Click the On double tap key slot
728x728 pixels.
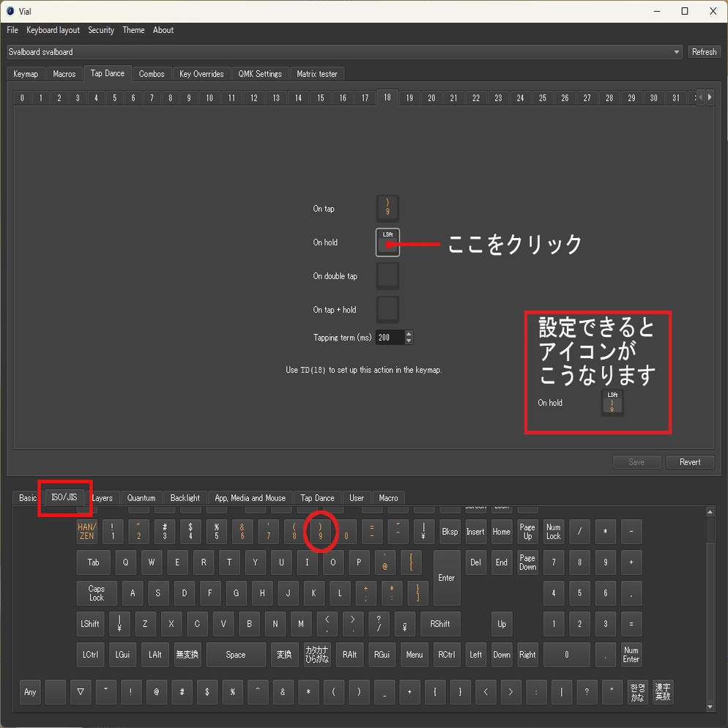click(387, 276)
